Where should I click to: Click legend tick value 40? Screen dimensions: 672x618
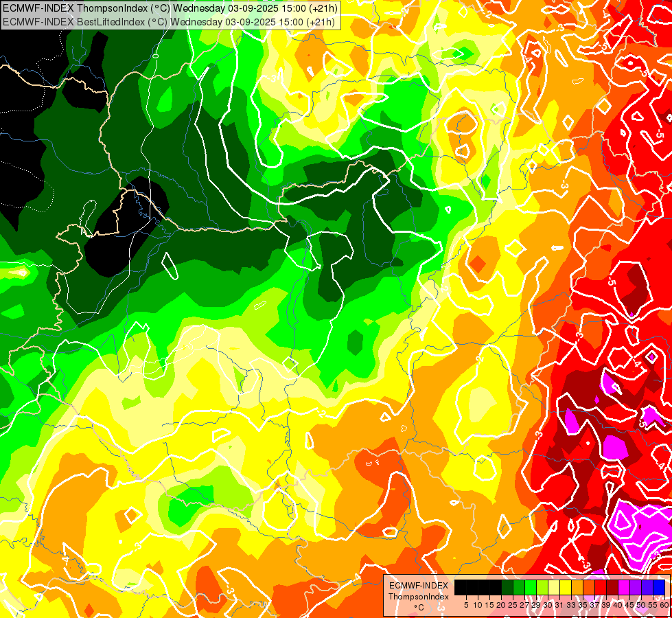618,605
